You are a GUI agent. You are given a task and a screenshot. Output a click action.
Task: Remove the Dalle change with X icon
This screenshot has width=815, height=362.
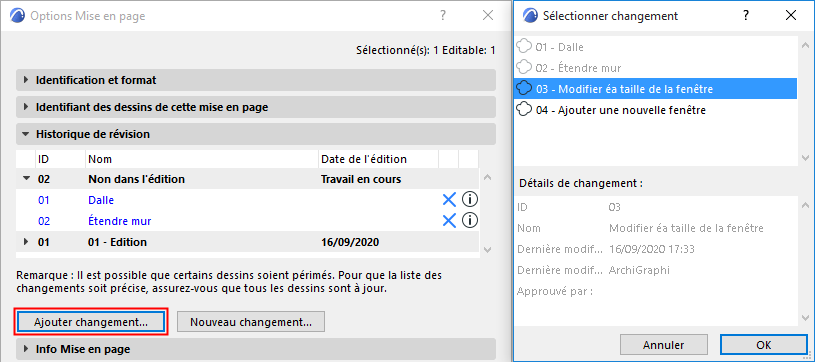click(449, 200)
